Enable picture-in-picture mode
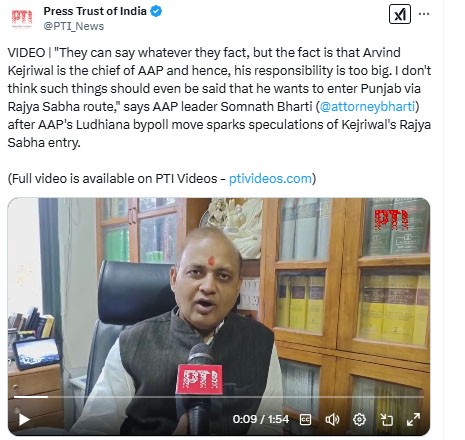The height and width of the screenshot is (440, 465). [x=386, y=420]
